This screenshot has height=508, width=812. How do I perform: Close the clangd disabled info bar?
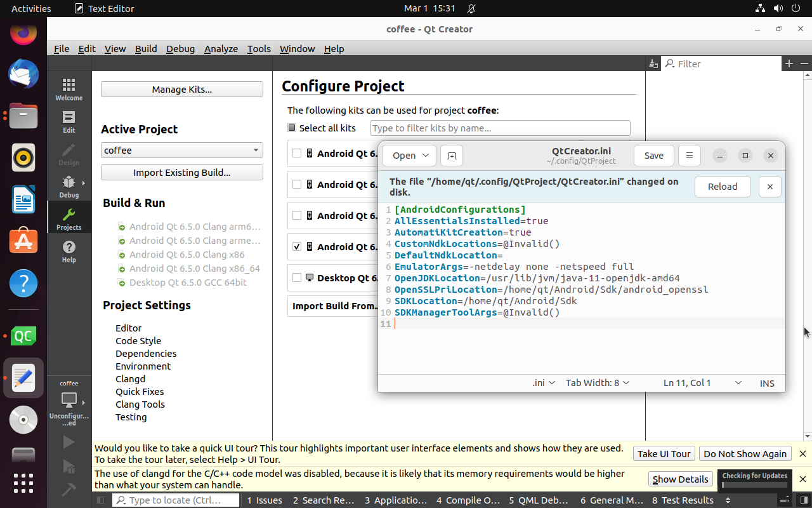[802, 479]
